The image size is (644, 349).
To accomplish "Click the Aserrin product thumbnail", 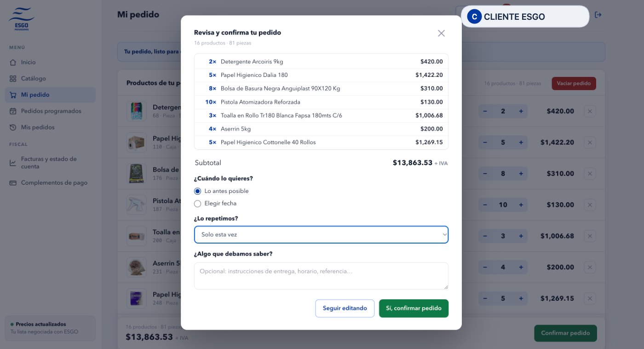I will [x=137, y=267].
